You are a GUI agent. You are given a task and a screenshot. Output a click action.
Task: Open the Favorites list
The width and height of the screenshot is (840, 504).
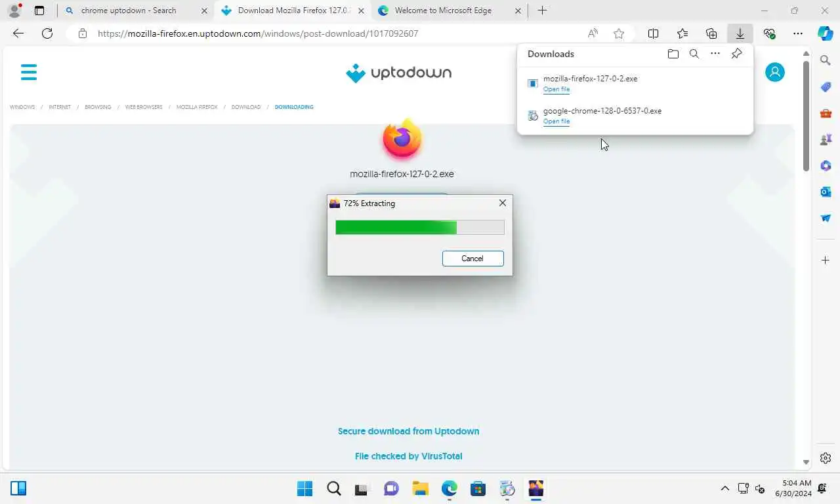pos(682,33)
